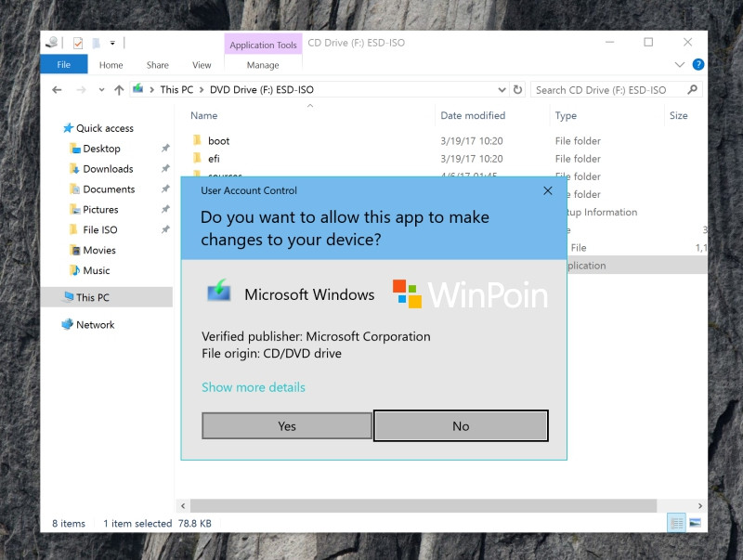743x560 pixels.
Task: Sort files by the Size column
Action: click(x=678, y=115)
